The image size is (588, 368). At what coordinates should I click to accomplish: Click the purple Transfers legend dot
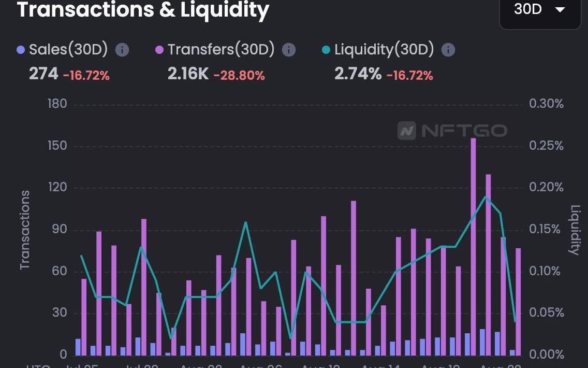[159, 50]
